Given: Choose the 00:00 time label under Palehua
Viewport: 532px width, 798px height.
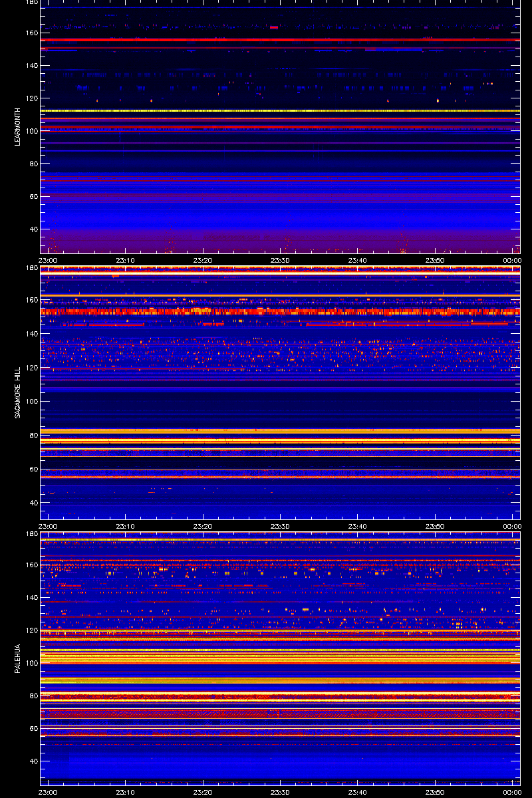Looking at the screenshot, I should [512, 792].
